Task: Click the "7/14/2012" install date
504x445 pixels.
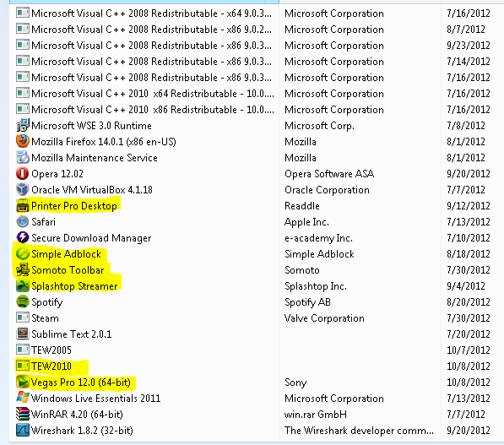Action: (469, 62)
